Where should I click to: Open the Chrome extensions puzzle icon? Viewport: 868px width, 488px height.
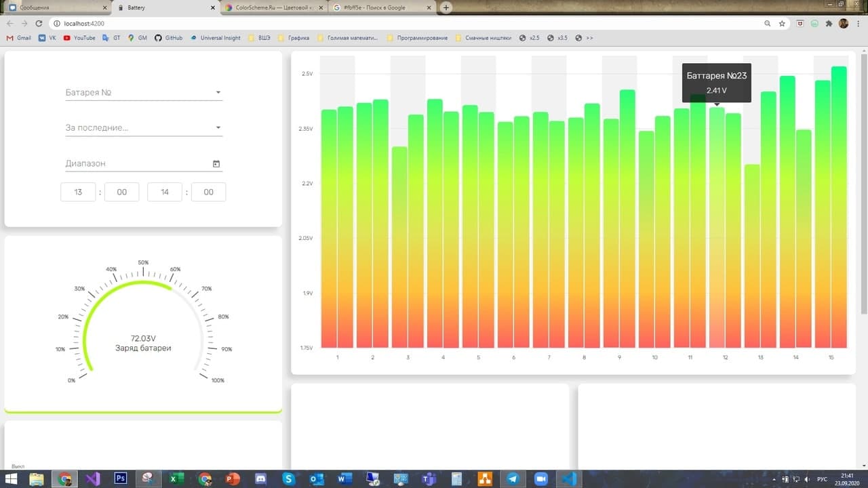pos(829,23)
